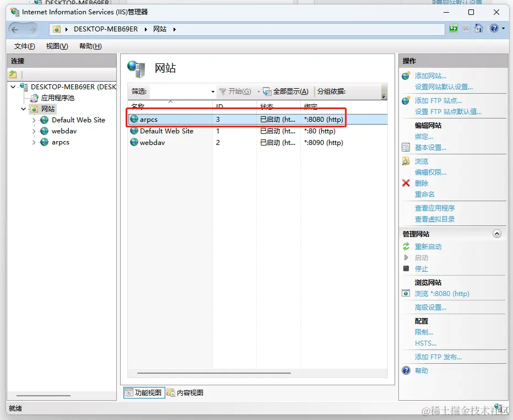
Task: Click the 设置网站默认设置... link
Action: (444, 87)
